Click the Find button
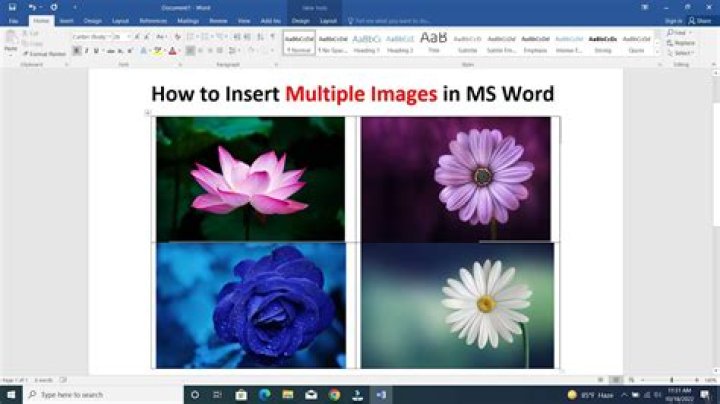 677,33
